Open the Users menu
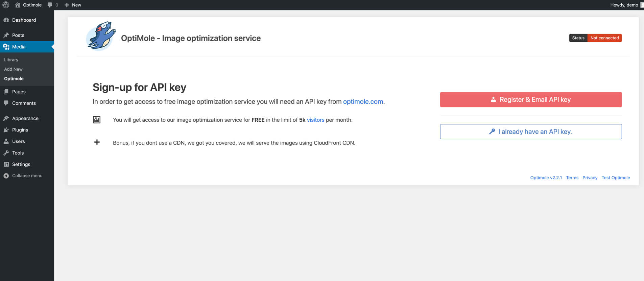Viewport: 644px width, 281px height. pyautogui.click(x=27, y=141)
